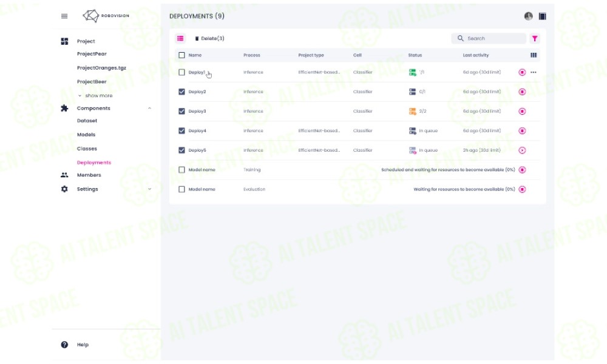The width and height of the screenshot is (607, 364).
Task: Click the pink filter icon
Action: click(535, 38)
